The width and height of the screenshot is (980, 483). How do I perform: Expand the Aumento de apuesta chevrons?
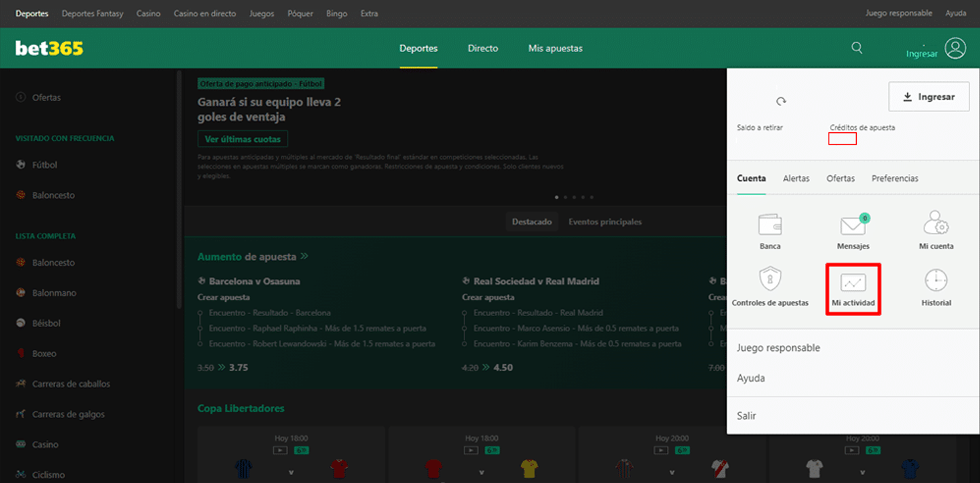304,257
